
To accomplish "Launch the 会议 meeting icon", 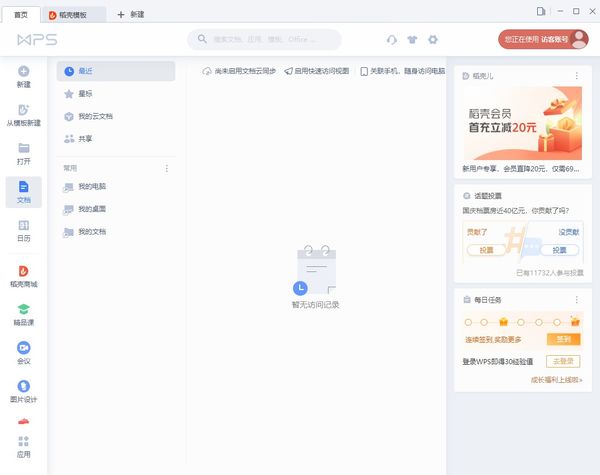I will 24,348.
